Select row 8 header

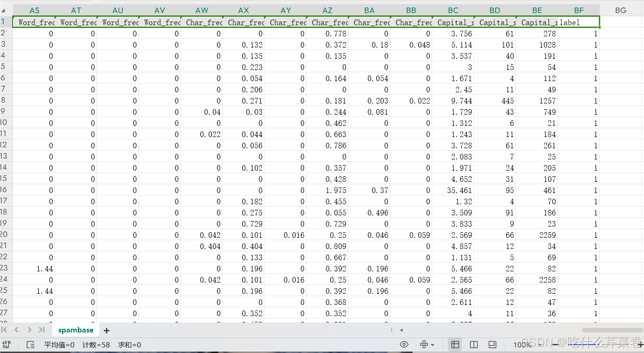click(x=6, y=100)
